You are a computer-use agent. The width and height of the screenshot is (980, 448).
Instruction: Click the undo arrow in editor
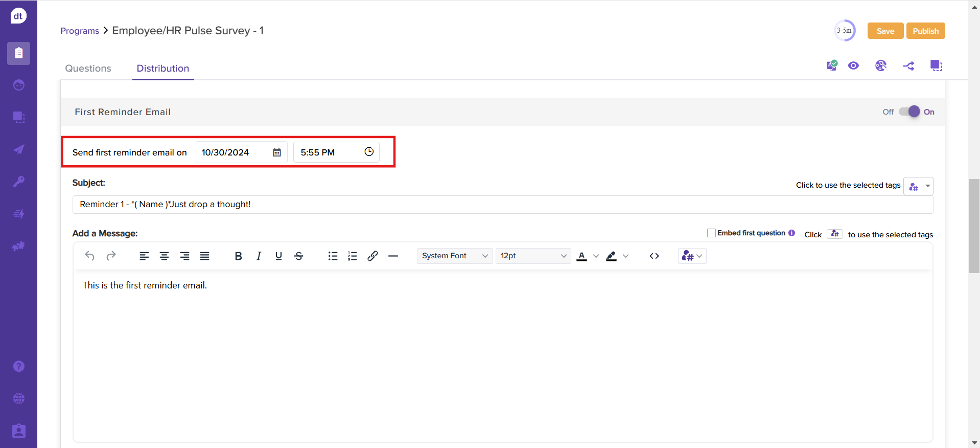click(90, 256)
